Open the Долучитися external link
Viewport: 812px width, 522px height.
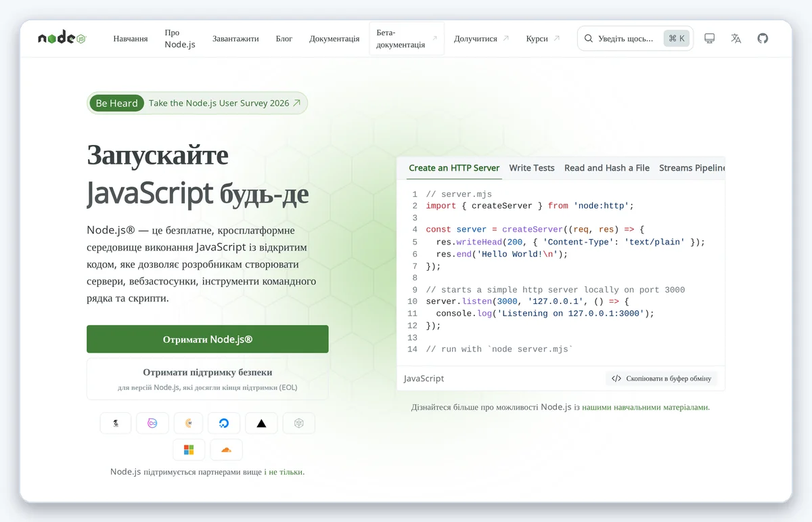pyautogui.click(x=481, y=39)
